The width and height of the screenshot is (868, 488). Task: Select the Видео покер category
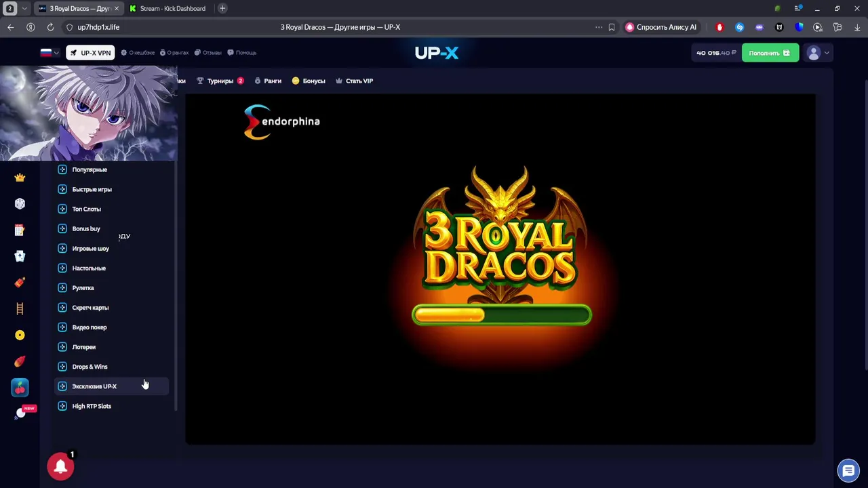[x=112, y=327]
